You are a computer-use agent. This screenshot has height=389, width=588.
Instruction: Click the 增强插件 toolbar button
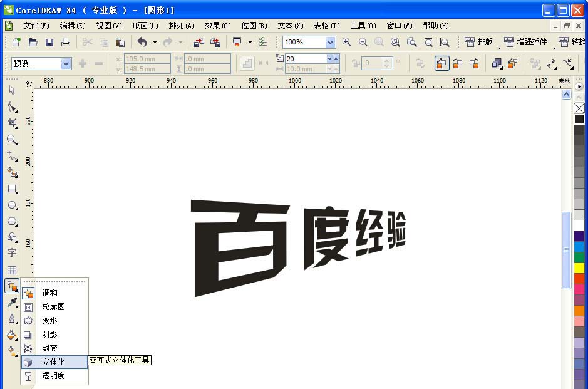click(525, 42)
